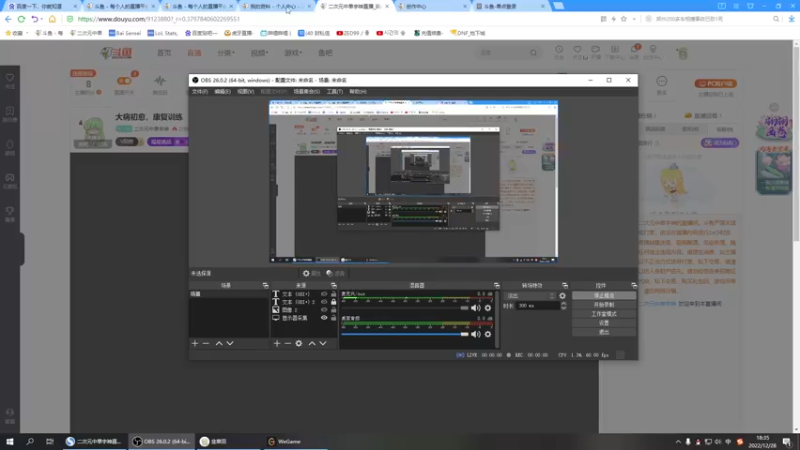This screenshot has width=800, height=450.
Task: Click the 工作室模式 button in OBS controls
Action: (604, 314)
